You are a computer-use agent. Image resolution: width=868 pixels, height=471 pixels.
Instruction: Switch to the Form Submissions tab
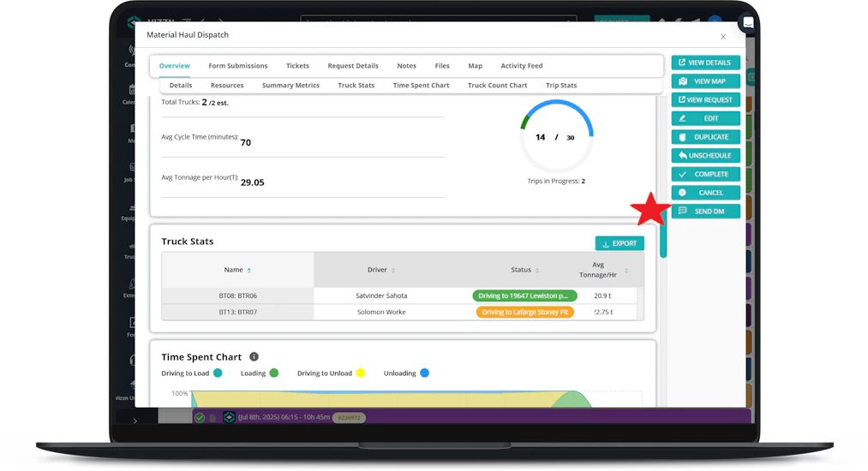click(238, 66)
